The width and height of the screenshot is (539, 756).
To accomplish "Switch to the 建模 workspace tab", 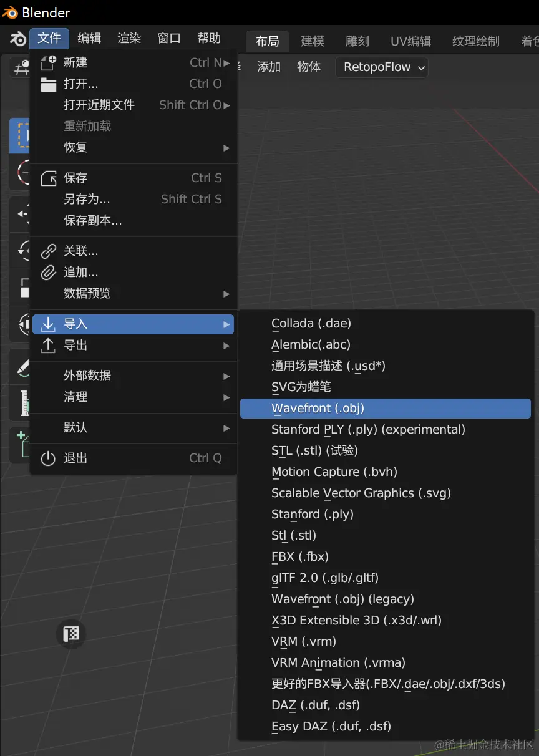I will (x=313, y=41).
